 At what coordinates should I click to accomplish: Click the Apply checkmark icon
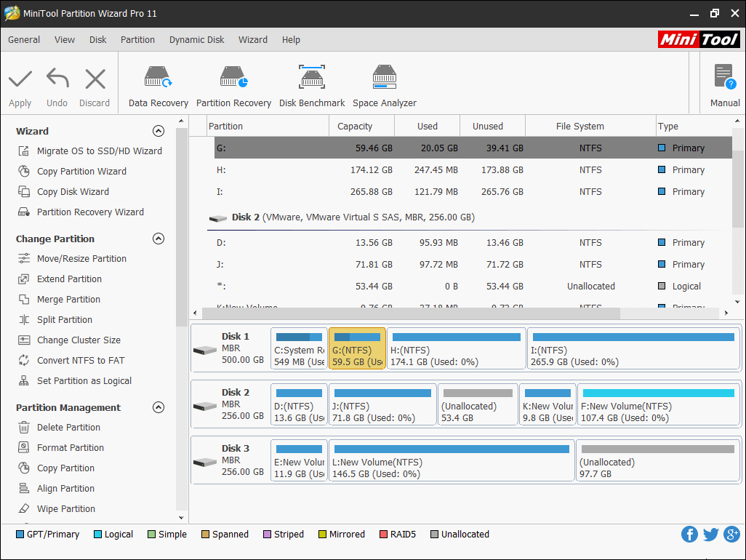[20, 79]
